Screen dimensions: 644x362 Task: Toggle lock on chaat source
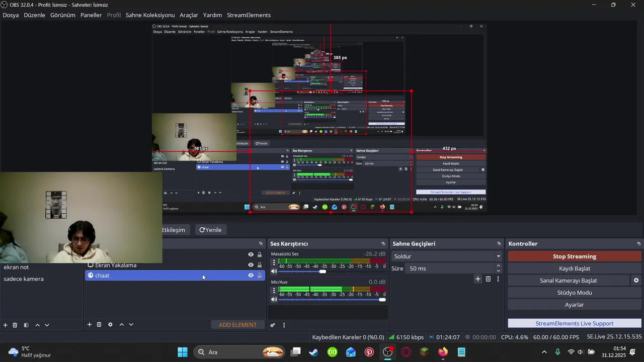260,276
